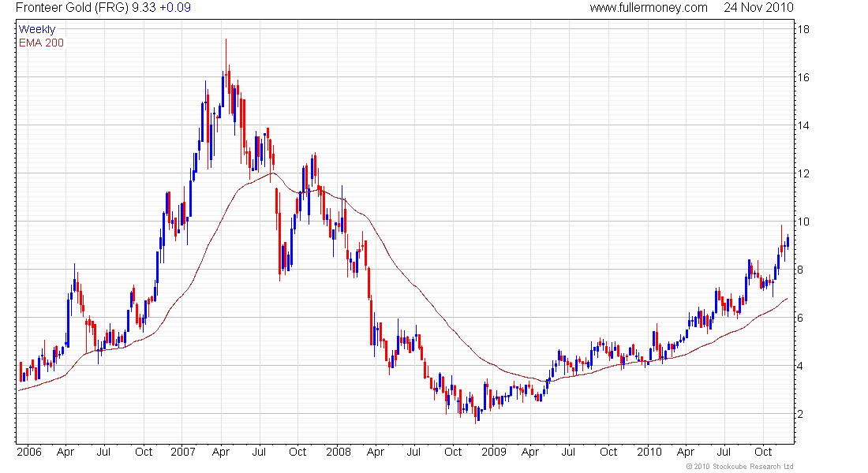Select the Weekly legend label
Screen dimensions: 868x473
pyautogui.click(x=37, y=29)
